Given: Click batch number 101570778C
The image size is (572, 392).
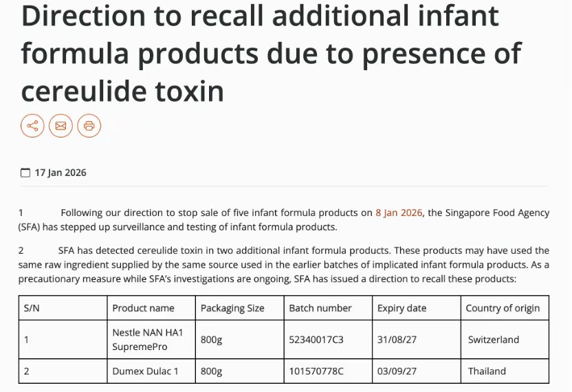Looking at the screenshot, I should tap(316, 371).
